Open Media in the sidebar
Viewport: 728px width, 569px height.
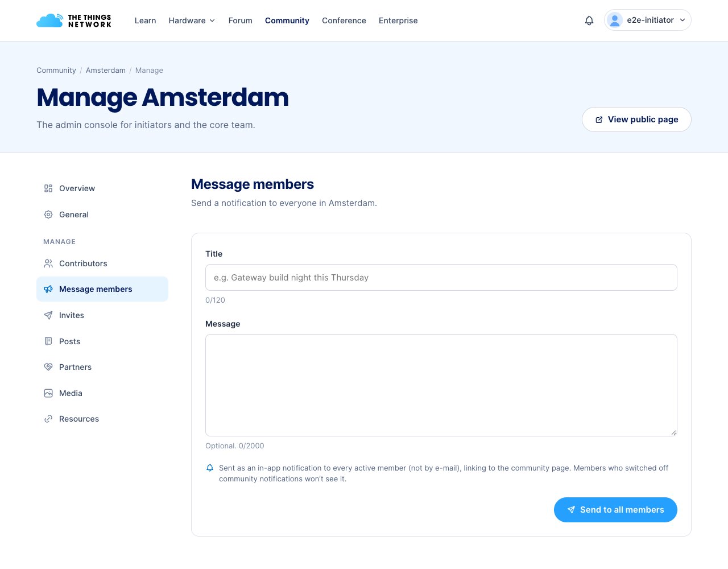(x=102, y=393)
